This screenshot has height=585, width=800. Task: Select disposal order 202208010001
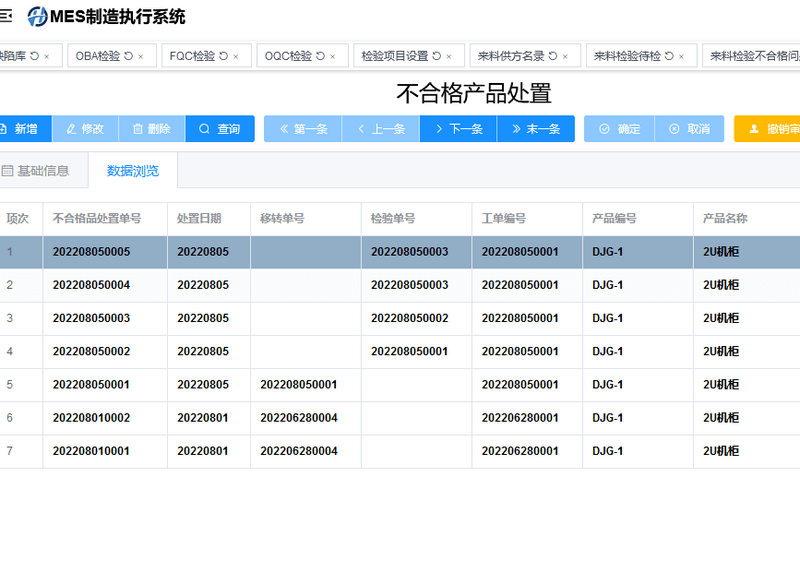(91, 451)
